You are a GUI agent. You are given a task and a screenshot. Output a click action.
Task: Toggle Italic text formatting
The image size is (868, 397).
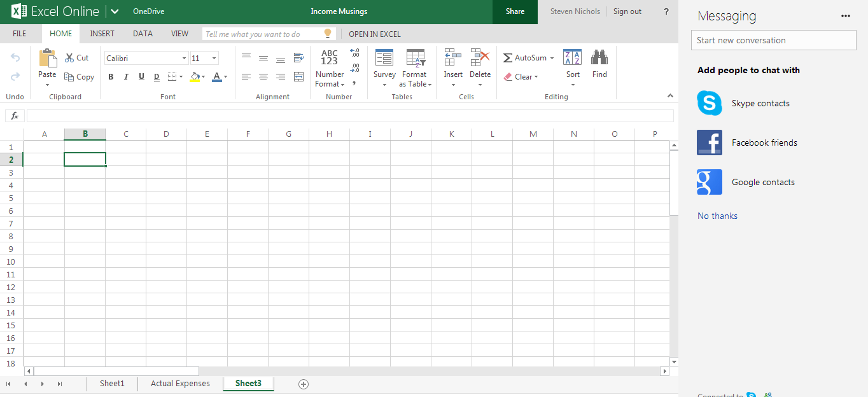[x=126, y=77]
